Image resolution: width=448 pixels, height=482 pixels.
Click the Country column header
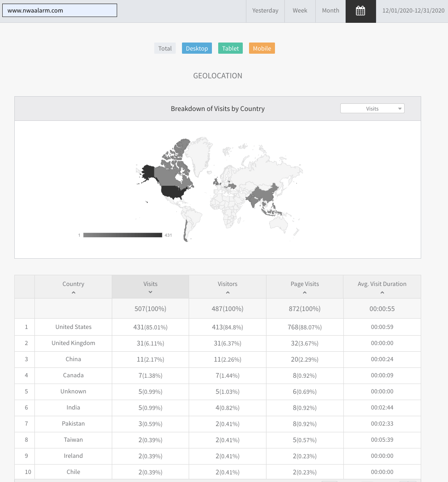click(x=73, y=287)
